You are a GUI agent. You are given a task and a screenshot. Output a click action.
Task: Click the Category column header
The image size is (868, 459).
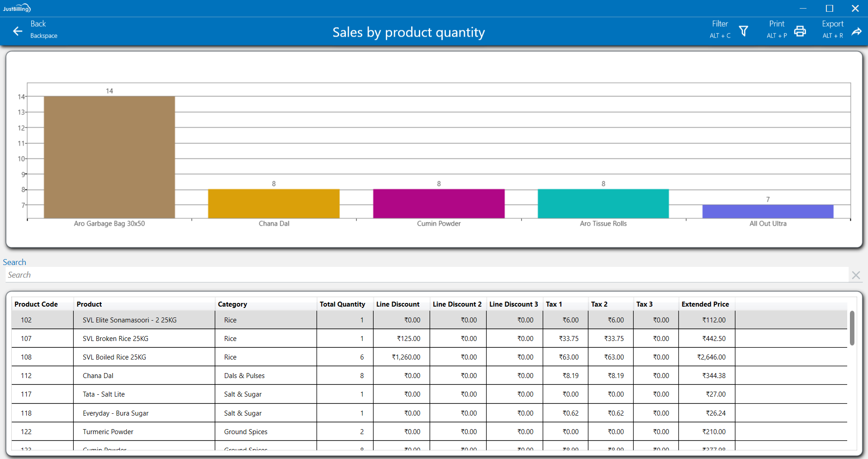[x=232, y=304]
